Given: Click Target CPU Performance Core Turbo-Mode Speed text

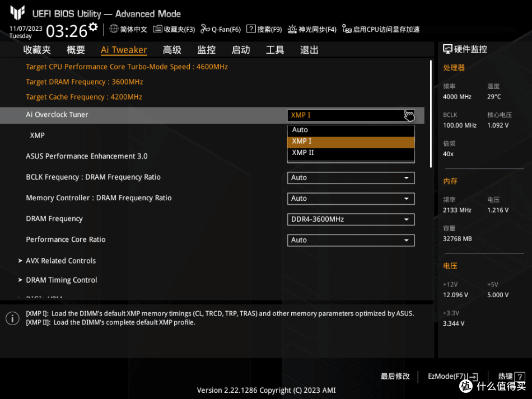Looking at the screenshot, I should pyautogui.click(x=127, y=67).
